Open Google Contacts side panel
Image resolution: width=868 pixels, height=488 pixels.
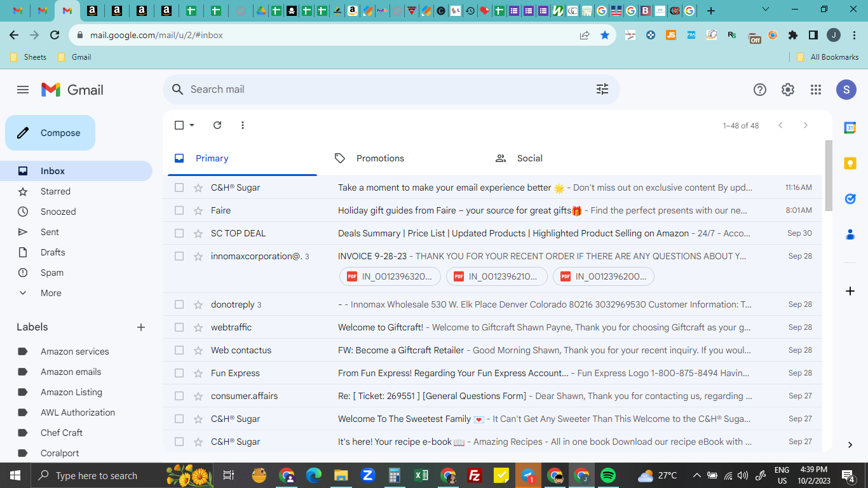coord(850,234)
